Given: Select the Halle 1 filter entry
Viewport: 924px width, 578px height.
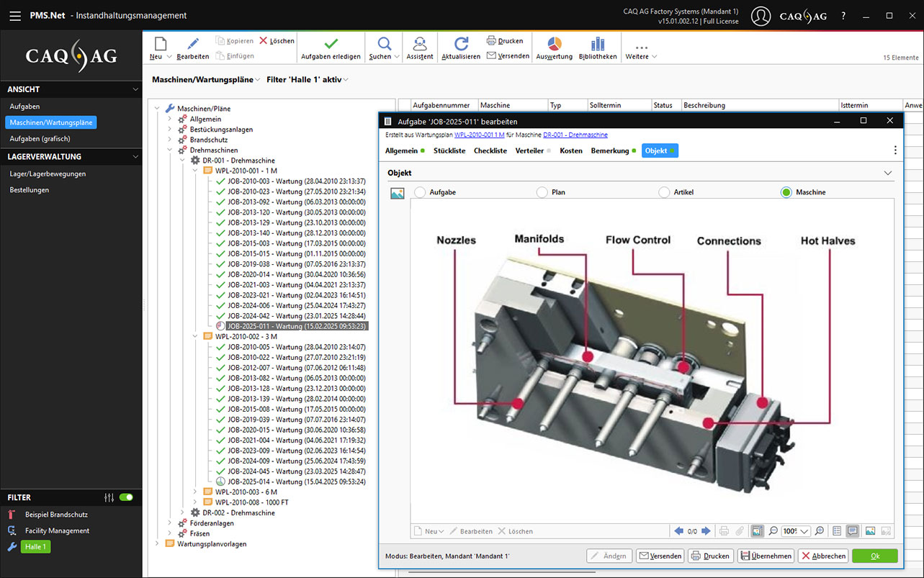Looking at the screenshot, I should pos(35,547).
